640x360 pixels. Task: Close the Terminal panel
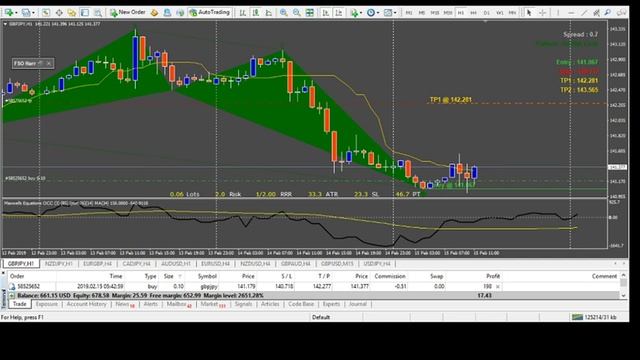[x=3, y=273]
